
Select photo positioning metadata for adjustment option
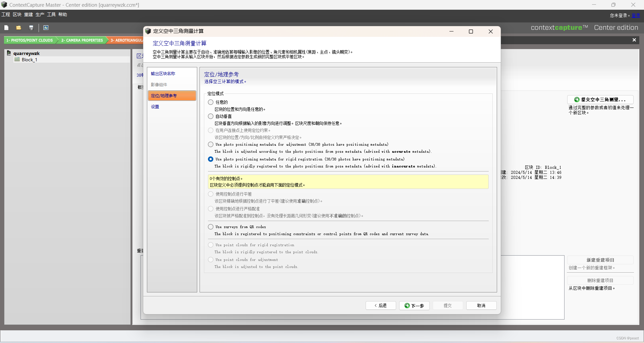pyautogui.click(x=211, y=144)
